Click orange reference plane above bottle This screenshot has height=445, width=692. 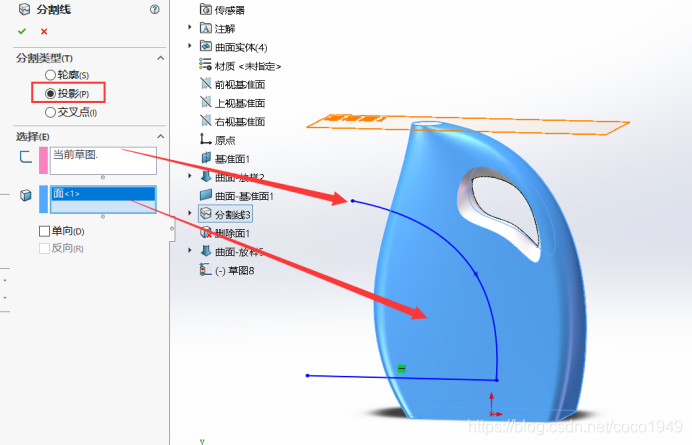pos(530,126)
